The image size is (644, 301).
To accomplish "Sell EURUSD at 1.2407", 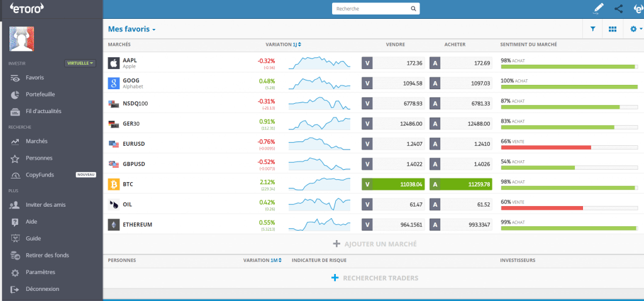I will (393, 144).
